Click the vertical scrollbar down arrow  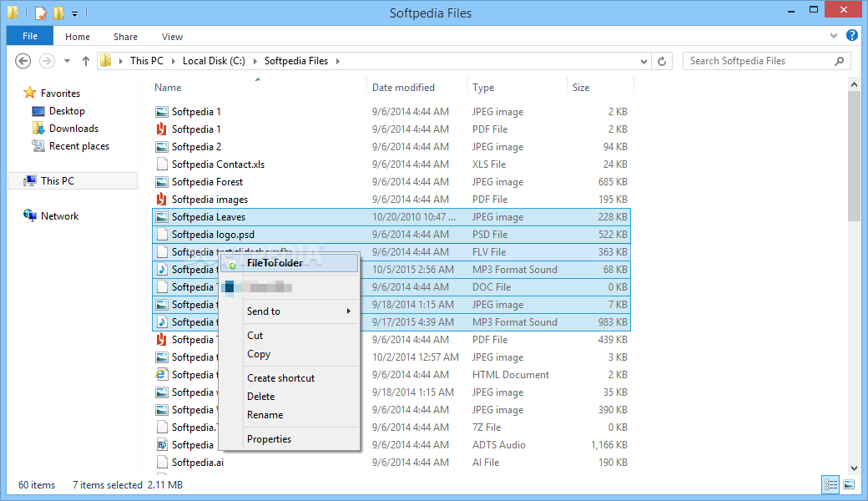pyautogui.click(x=854, y=468)
